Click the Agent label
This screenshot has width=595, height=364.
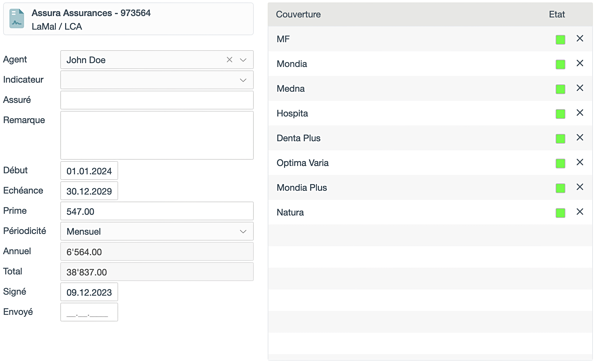(15, 60)
